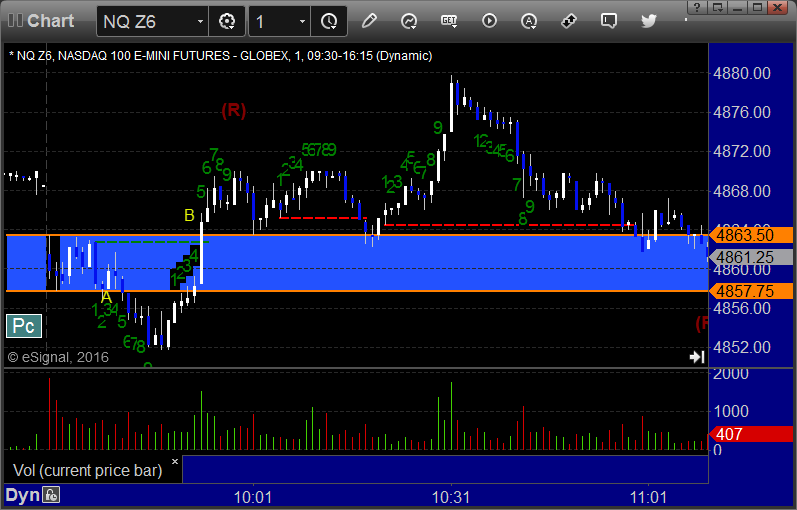This screenshot has height=510, width=797.
Task: Click the Chart title grip handle
Action: [x=15, y=21]
